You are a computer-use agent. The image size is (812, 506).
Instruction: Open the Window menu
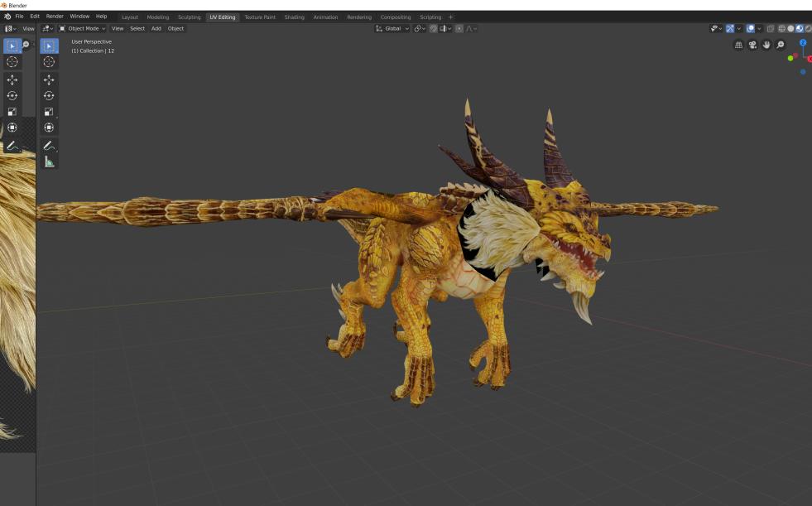(x=79, y=17)
